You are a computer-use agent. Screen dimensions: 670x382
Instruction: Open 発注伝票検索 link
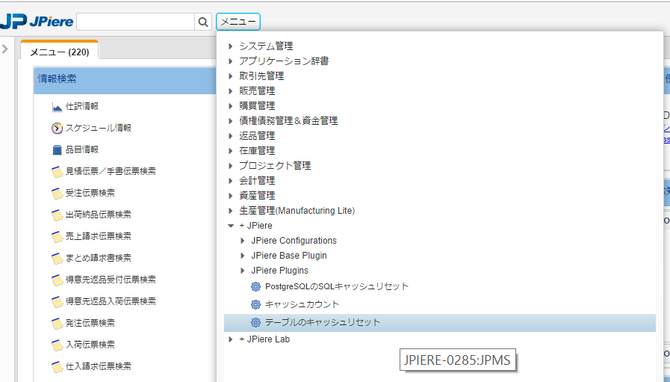point(90,323)
